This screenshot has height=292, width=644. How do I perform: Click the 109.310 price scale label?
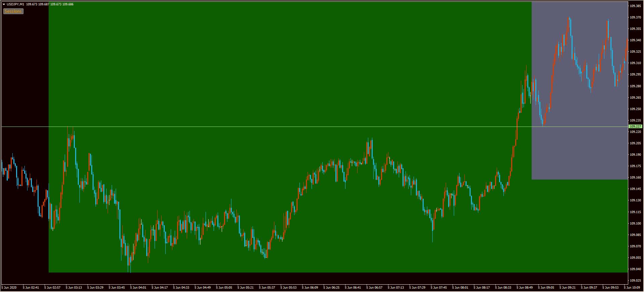point(635,63)
